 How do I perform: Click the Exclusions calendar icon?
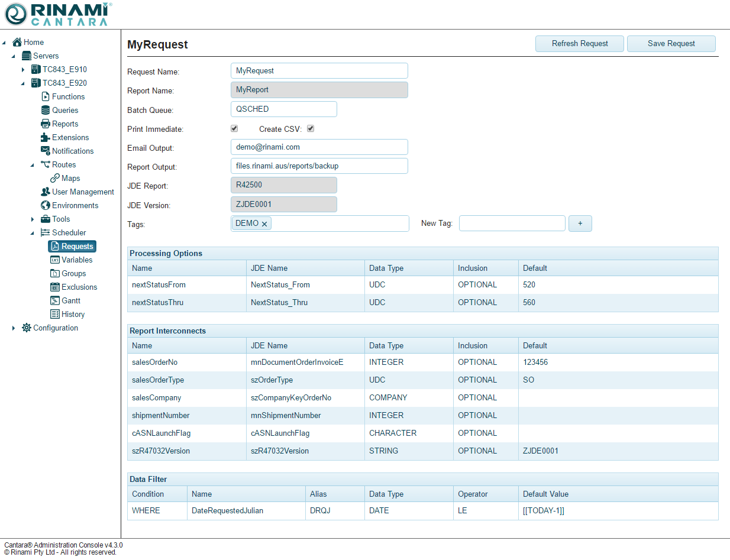point(55,287)
